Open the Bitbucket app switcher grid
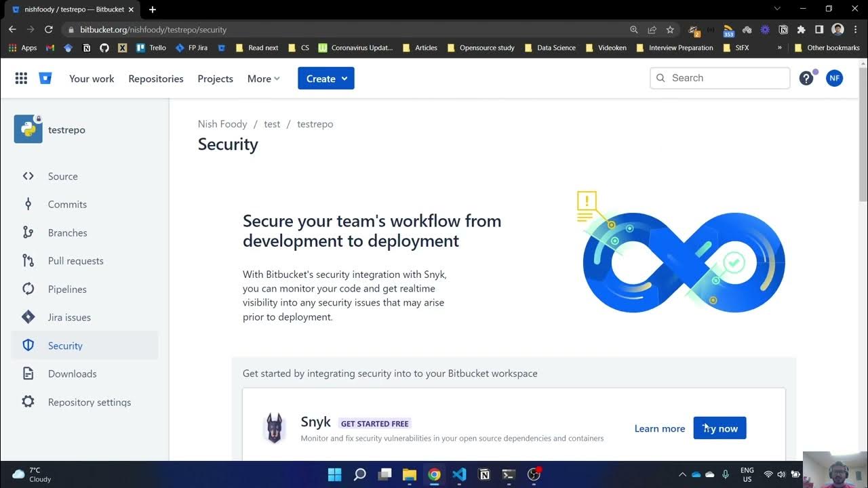 (21, 79)
